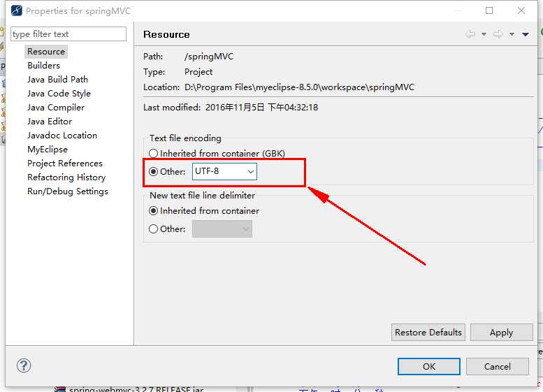Open the view menu triangle in Resource header

(526, 34)
